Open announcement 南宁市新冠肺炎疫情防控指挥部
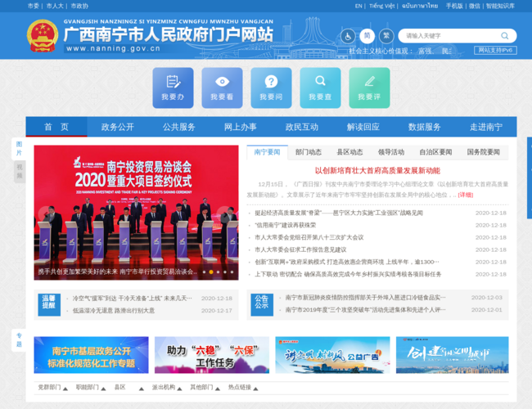The height and width of the screenshot is (409, 532). pos(365,298)
